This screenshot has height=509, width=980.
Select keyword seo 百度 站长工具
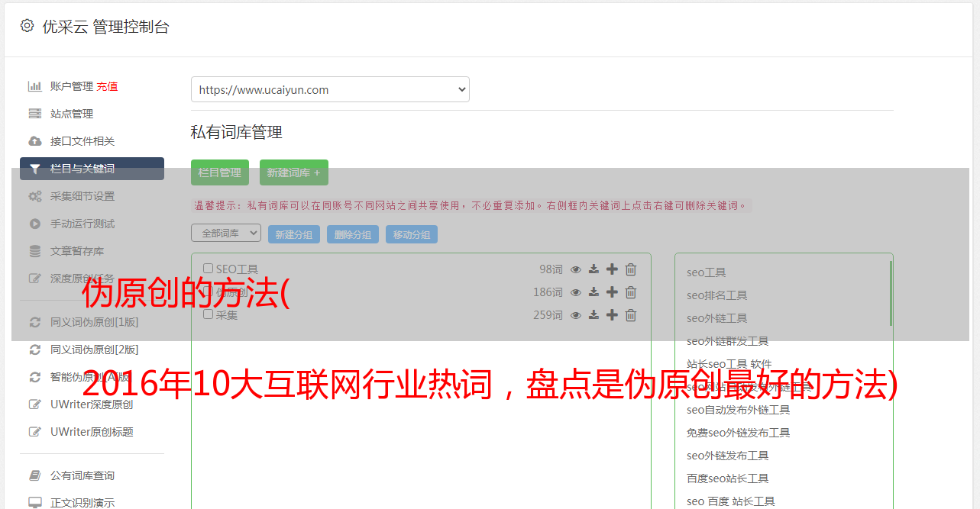point(730,501)
